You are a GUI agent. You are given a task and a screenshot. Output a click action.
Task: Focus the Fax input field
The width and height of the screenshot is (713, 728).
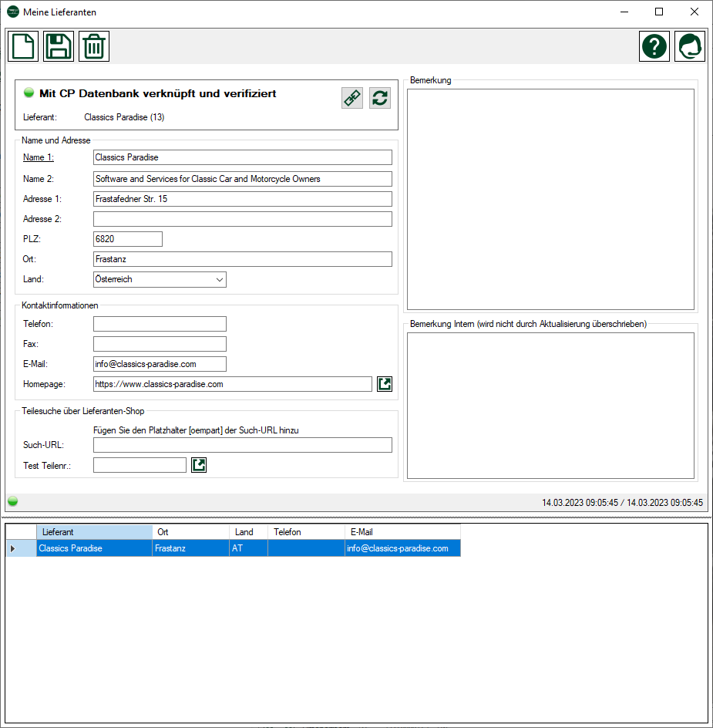coord(160,344)
